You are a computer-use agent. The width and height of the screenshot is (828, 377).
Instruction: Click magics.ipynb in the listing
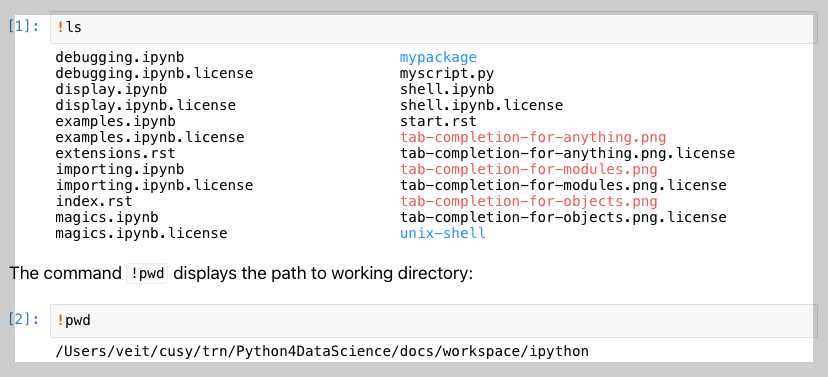(107, 218)
